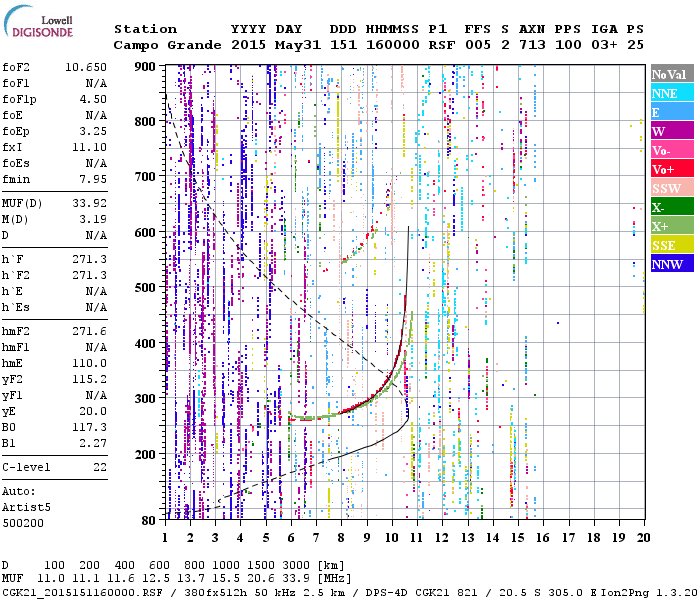
Task: Click the DPS-4D instrument label
Action: [x=387, y=592]
